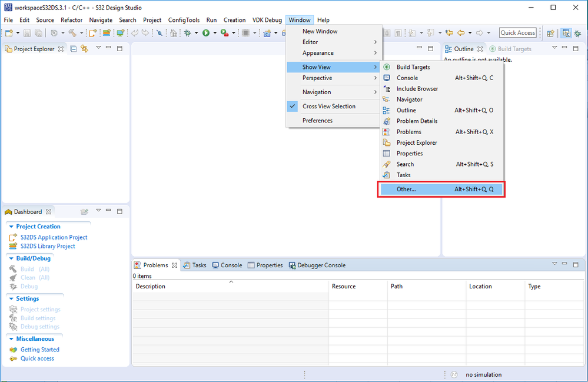588x382 pixels.
Task: Click Collapse All in Project Explorer
Action: (74, 49)
